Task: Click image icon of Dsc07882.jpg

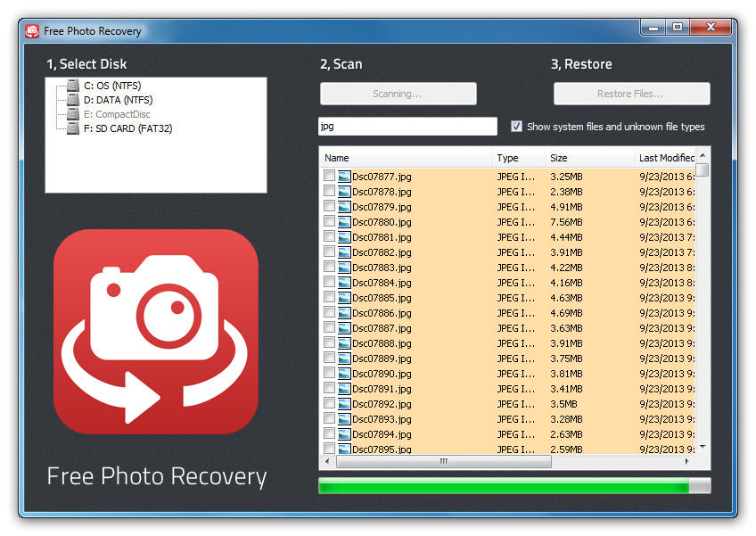Action: click(x=344, y=252)
